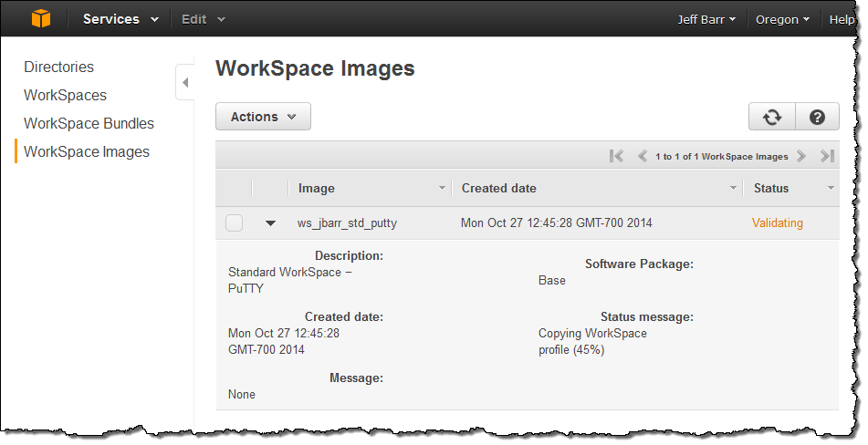Image resolution: width=868 pixels, height=445 pixels.
Task: Open the Actions dropdown button
Action: pos(263,117)
